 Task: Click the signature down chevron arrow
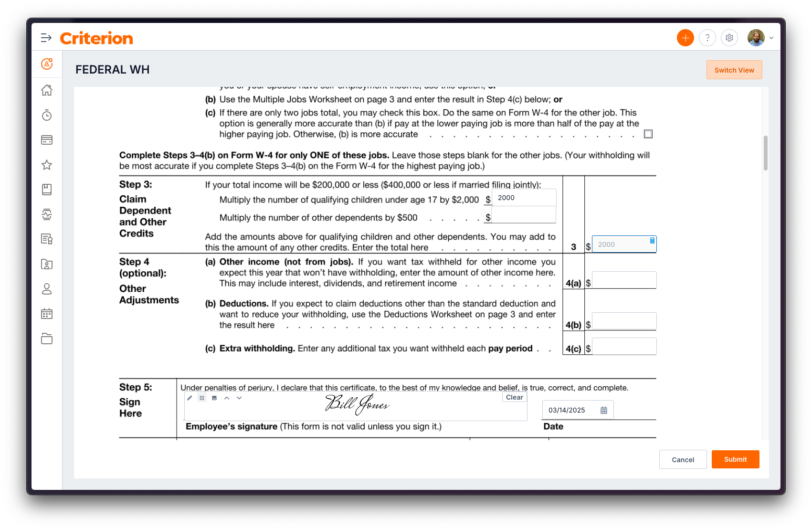[239, 398]
